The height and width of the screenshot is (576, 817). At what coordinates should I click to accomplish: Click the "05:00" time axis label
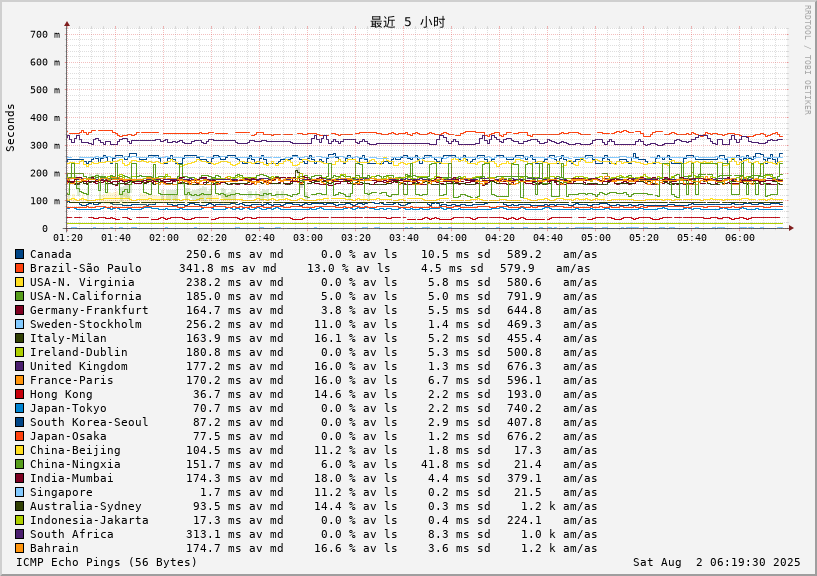click(x=596, y=238)
